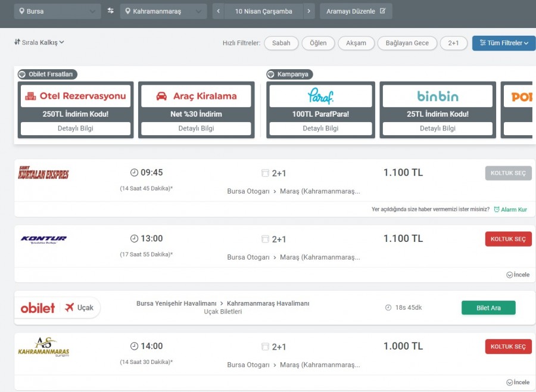The height and width of the screenshot is (392, 536).
Task: Click the Kahramanmaraş Turizm company logo
Action: click(x=43, y=347)
